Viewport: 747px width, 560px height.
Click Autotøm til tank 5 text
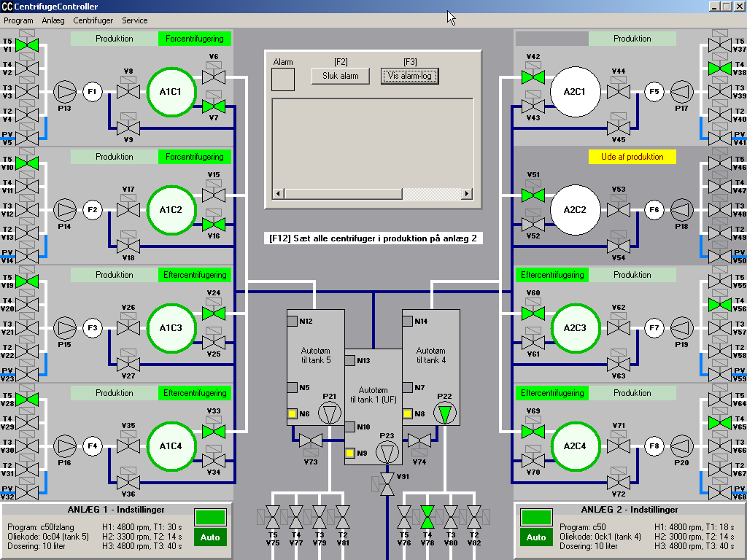(315, 355)
